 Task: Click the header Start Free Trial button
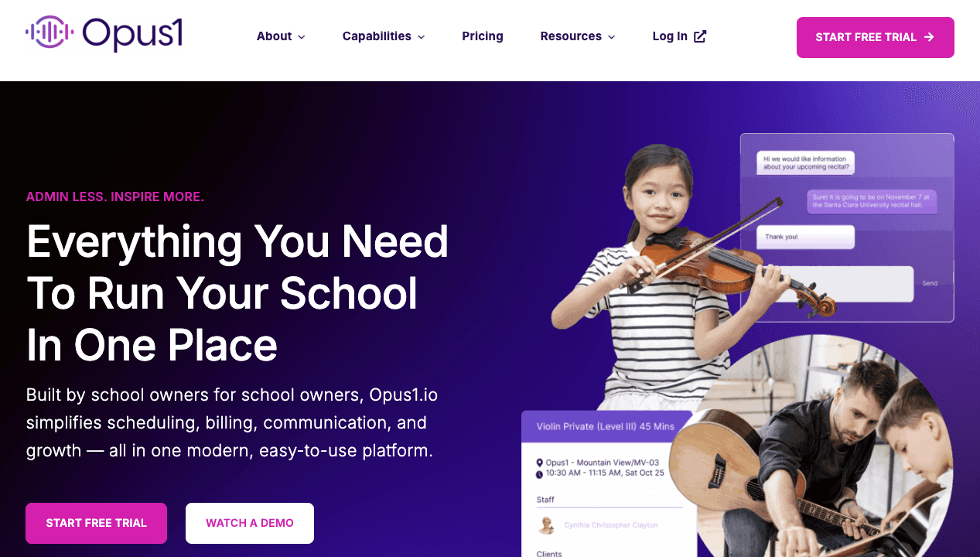tap(876, 37)
